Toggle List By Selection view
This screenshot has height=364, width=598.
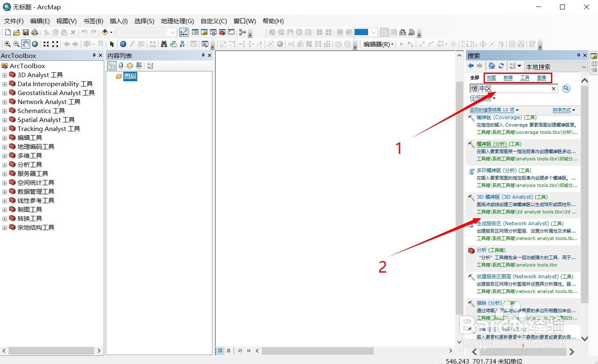(139, 66)
